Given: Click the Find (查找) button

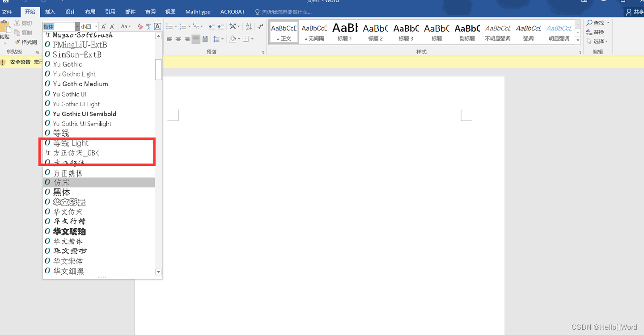Looking at the screenshot, I should (x=595, y=23).
